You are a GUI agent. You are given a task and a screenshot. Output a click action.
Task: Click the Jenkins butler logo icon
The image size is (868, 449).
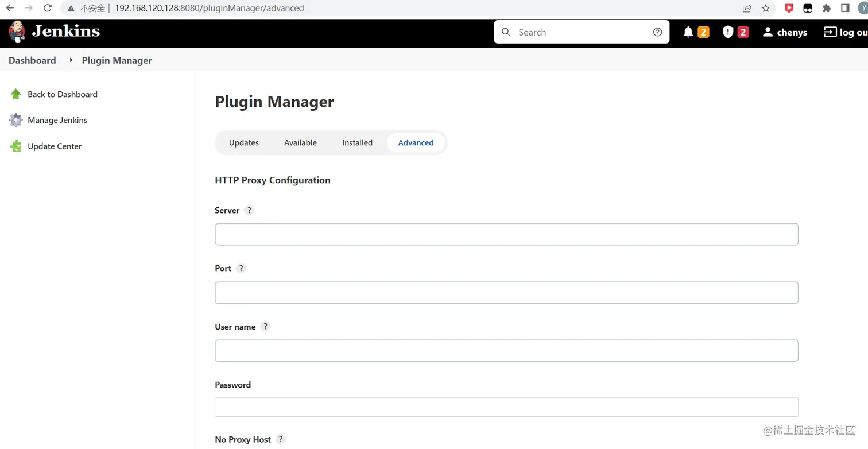tap(17, 32)
